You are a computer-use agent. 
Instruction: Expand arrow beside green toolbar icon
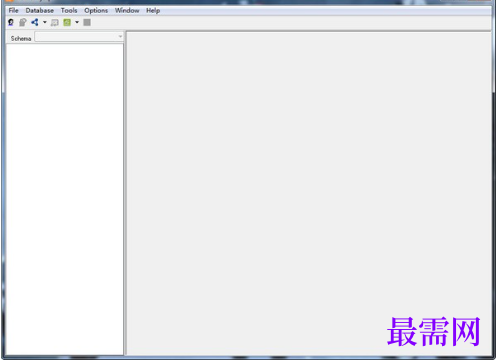click(77, 22)
